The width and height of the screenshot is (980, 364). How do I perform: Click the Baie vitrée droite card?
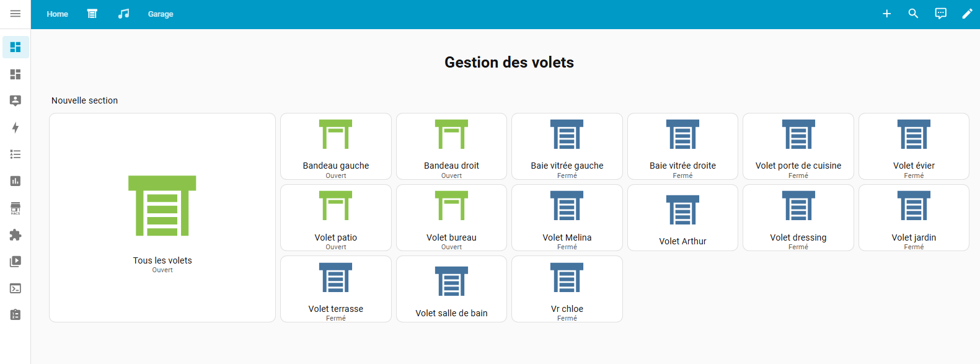(x=682, y=146)
